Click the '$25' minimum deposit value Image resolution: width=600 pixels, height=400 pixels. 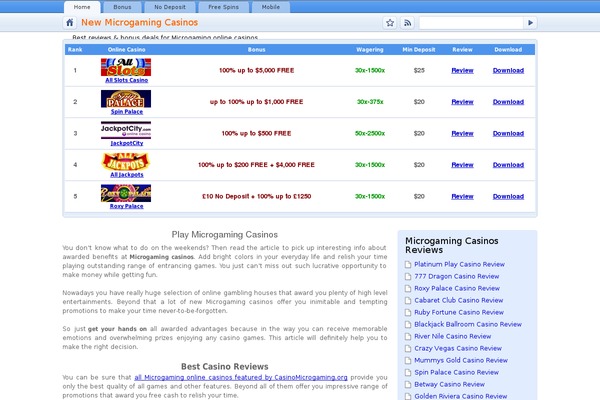[419, 70]
